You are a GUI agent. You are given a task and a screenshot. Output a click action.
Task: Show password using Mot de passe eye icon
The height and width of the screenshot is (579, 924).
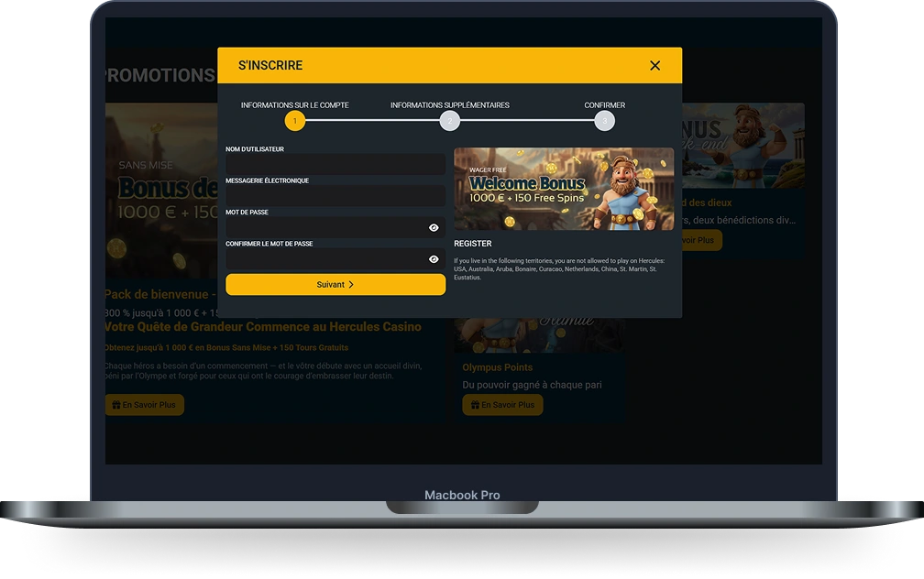point(434,228)
